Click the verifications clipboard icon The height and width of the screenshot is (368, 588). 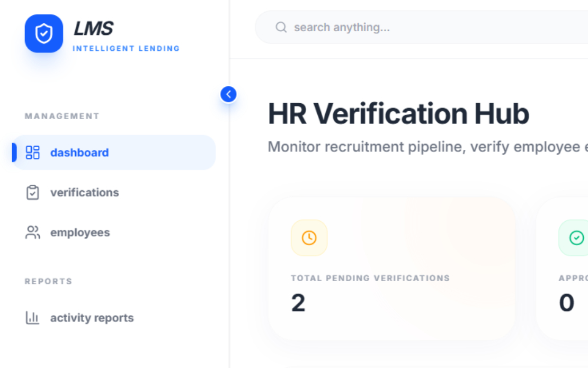pos(33,193)
